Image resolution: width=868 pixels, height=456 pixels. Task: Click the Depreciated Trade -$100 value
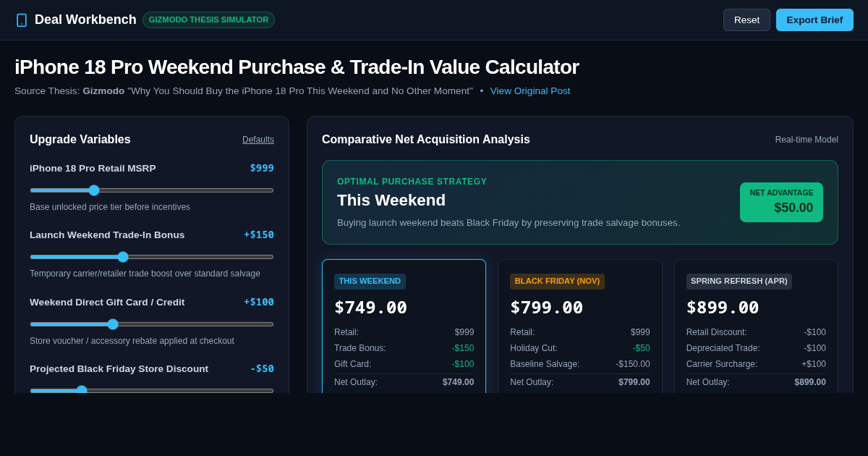click(814, 348)
